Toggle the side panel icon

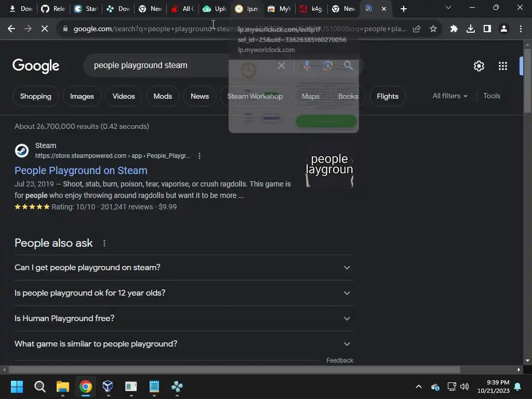[487, 29]
